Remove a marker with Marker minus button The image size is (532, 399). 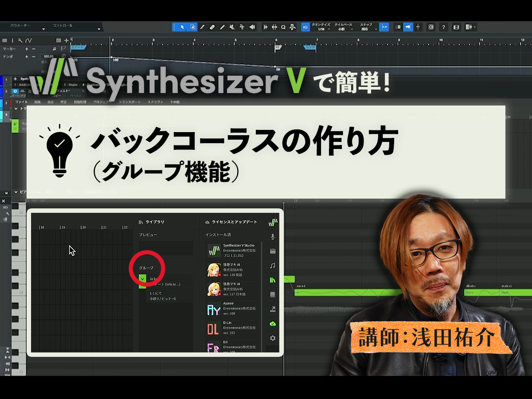tap(34, 49)
